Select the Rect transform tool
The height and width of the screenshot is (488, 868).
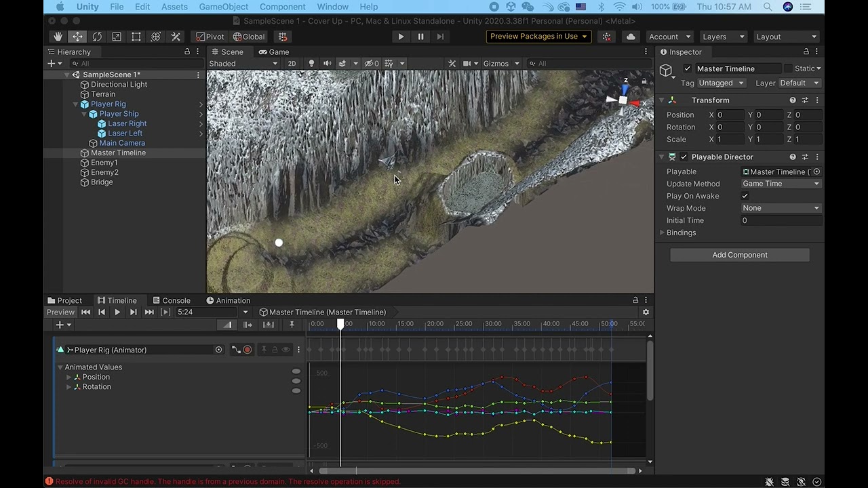[136, 37]
